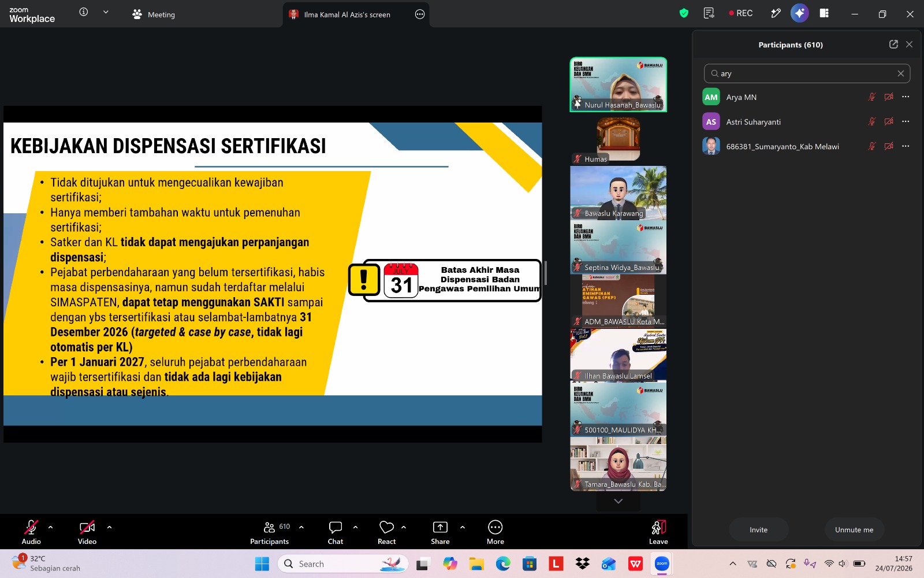Select participant Astri Suharyanti
Screen dimensions: 924x578
click(807, 122)
